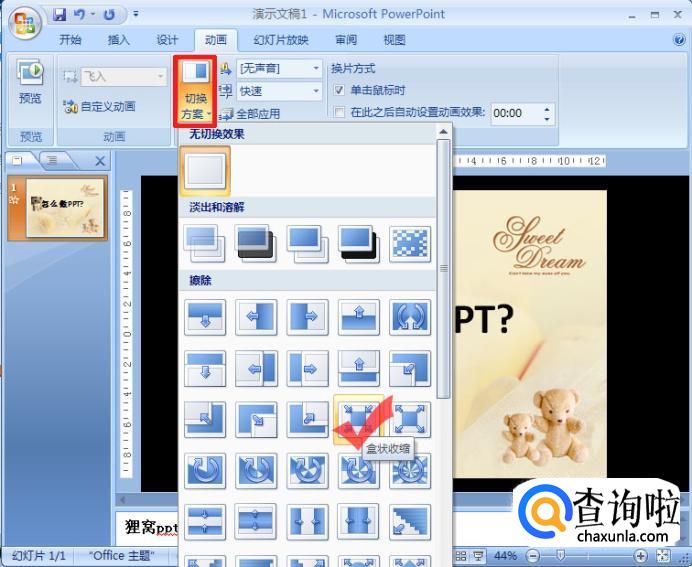Choose uncover-down transition in second wipe row
Viewport: 692px width, 567px height.
click(x=205, y=368)
